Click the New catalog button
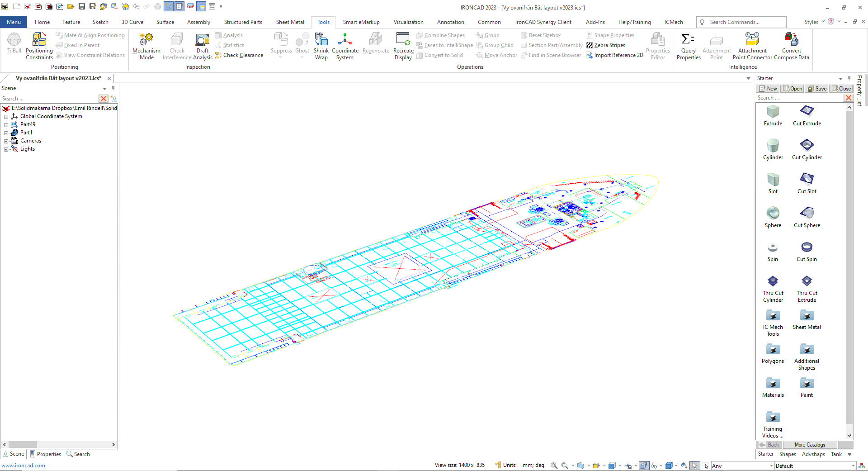The width and height of the screenshot is (868, 471). 768,89
